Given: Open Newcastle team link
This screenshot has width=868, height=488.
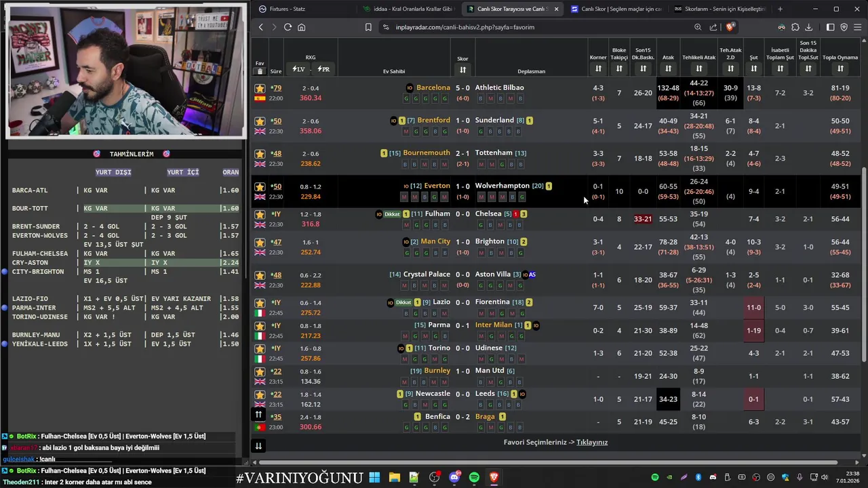Looking at the screenshot, I should (x=433, y=393).
